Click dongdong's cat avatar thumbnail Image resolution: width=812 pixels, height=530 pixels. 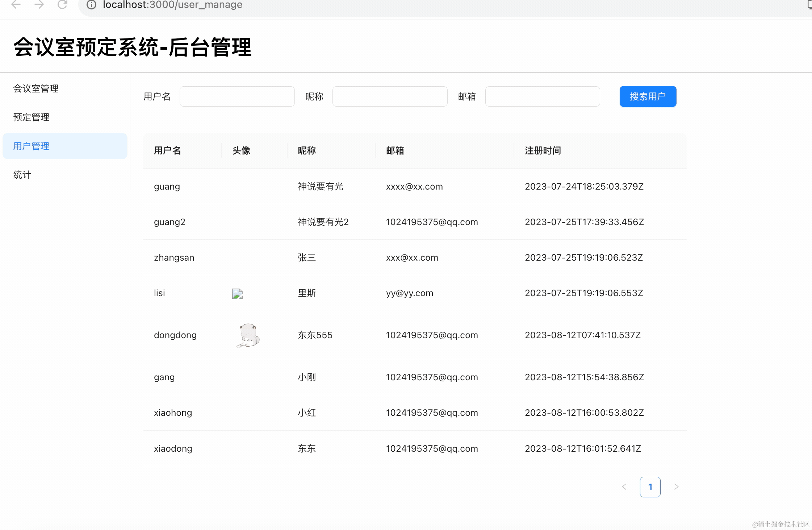(x=248, y=335)
